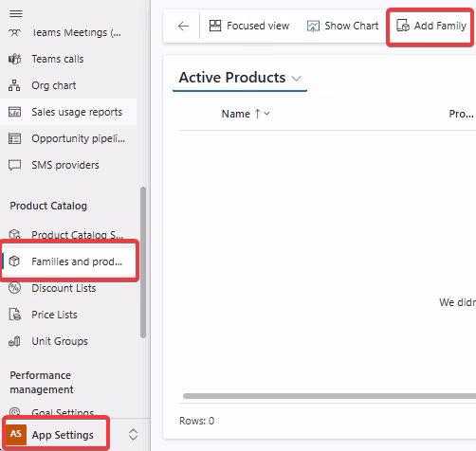This screenshot has width=476, height=451.
Task: Click the Add Family button
Action: (x=431, y=26)
